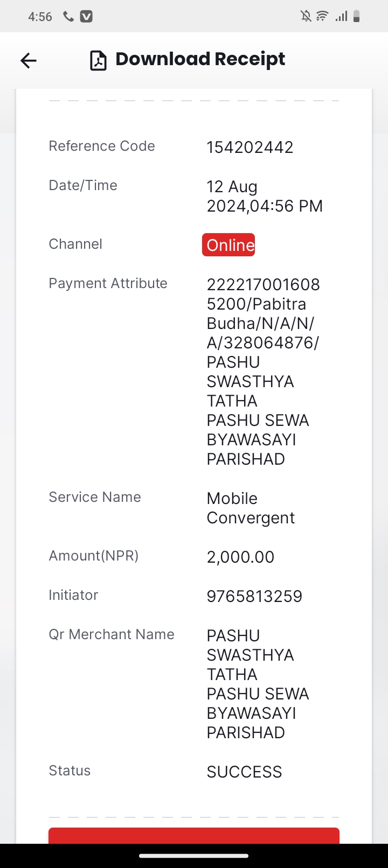Viewport: 388px width, 868px height.
Task: Tap the Mobile Convergent service name
Action: click(251, 508)
